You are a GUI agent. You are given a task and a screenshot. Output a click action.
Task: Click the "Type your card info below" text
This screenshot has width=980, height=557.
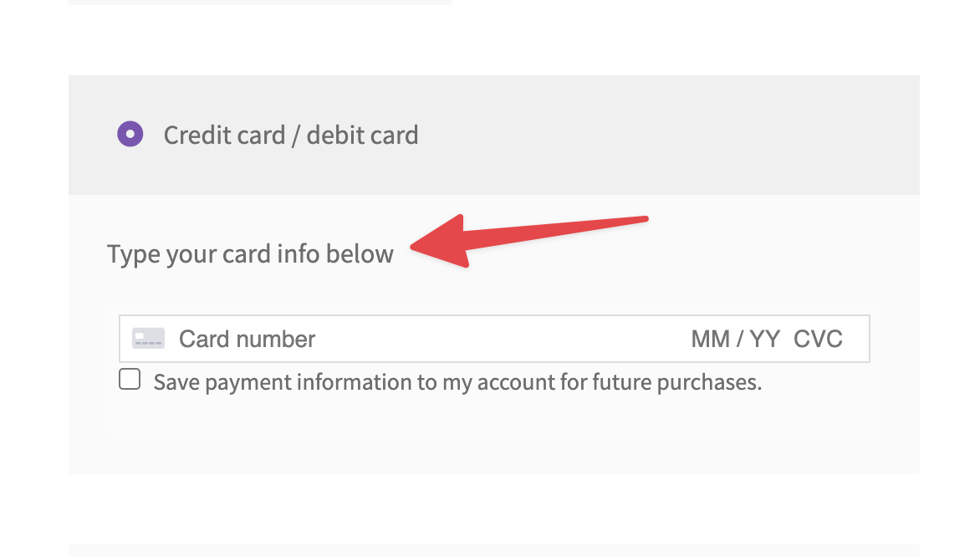point(250,254)
